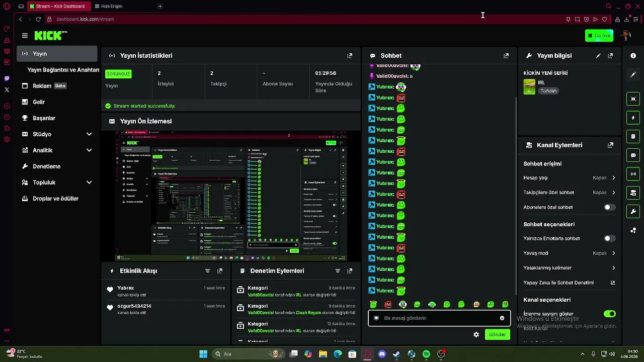Open Discord from the taskbar
644x362 pixels.
(382, 354)
